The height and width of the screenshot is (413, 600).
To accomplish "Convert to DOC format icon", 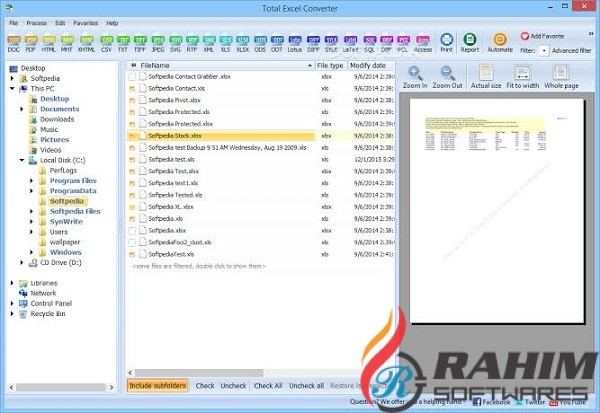I will click(x=14, y=44).
